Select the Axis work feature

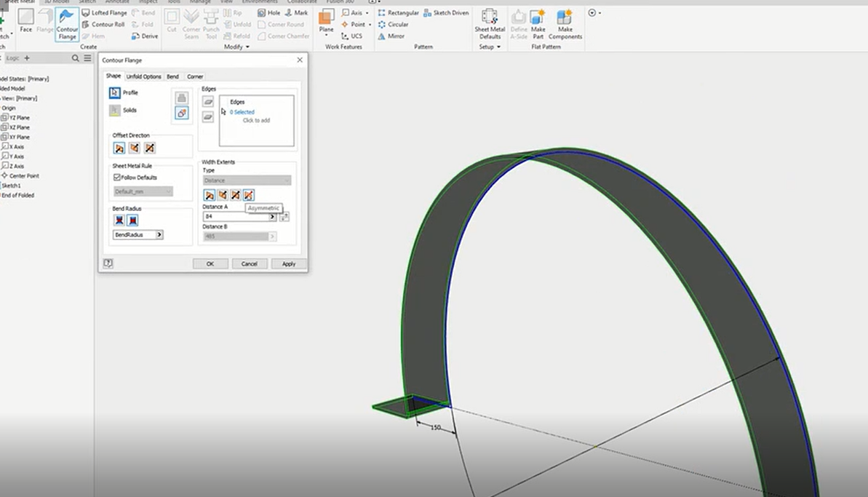point(352,12)
